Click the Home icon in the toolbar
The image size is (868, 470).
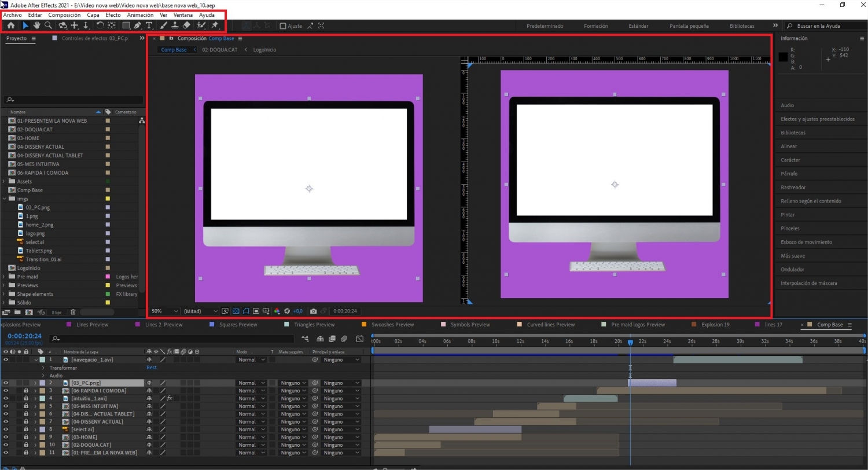(x=10, y=25)
